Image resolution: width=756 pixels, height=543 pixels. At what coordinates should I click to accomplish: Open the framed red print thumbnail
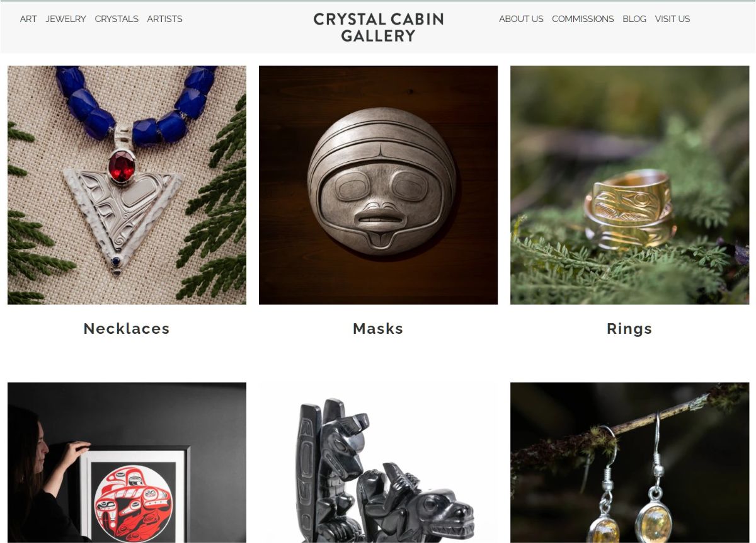pyautogui.click(x=127, y=462)
